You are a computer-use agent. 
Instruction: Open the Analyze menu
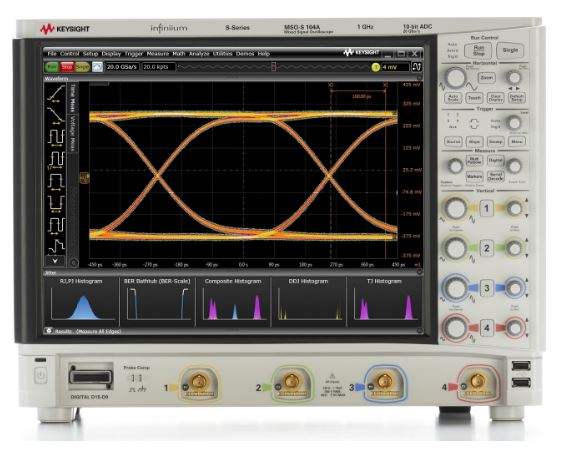[x=199, y=54]
